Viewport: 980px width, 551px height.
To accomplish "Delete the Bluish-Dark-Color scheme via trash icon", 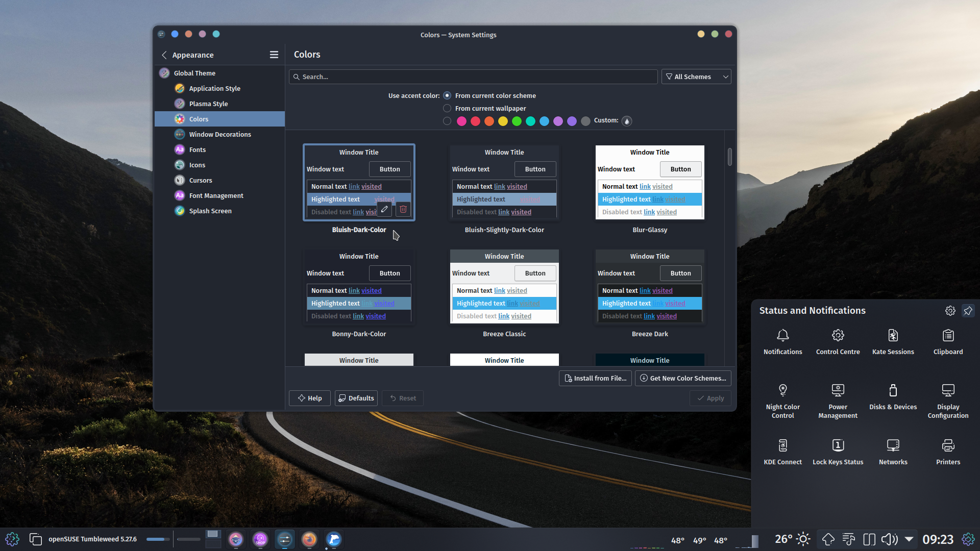I will 403,209.
